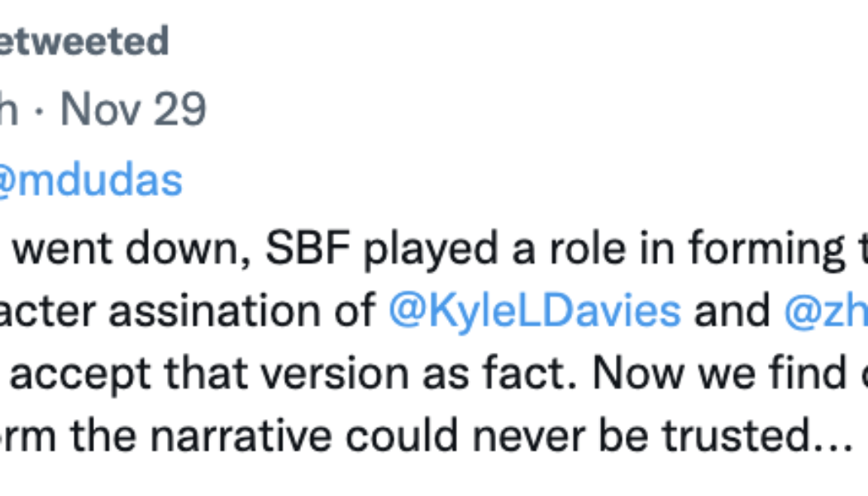Click the truncated @zh mention link
The height and width of the screenshot is (496, 868).
827,309
